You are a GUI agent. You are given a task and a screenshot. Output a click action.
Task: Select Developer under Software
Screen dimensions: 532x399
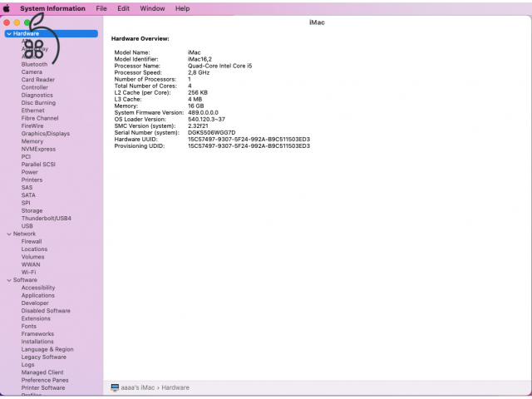[35, 303]
